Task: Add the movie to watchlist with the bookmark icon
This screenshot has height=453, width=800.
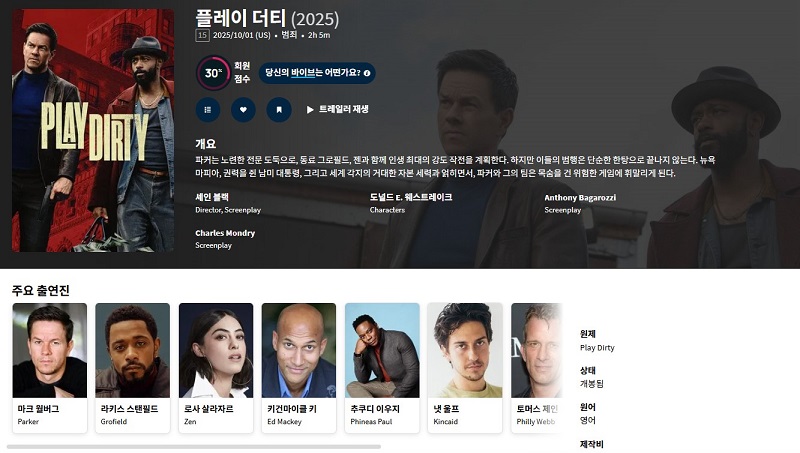Action: coord(279,110)
